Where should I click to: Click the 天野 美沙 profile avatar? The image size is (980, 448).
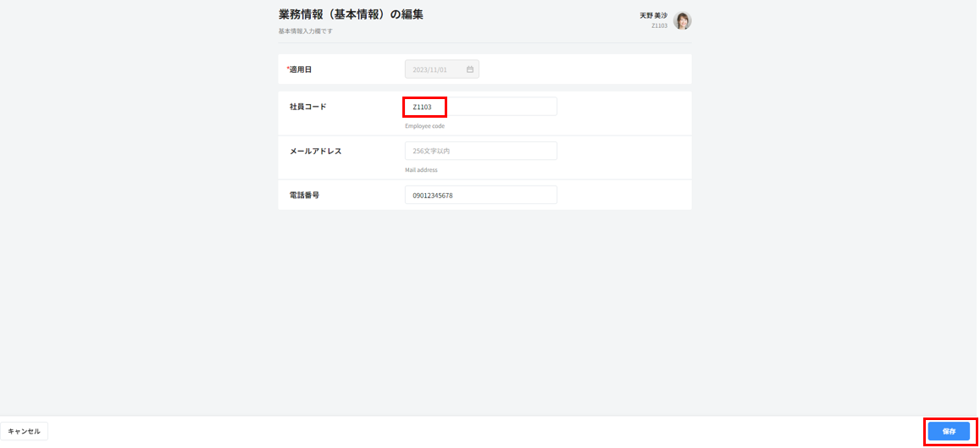coord(682,21)
